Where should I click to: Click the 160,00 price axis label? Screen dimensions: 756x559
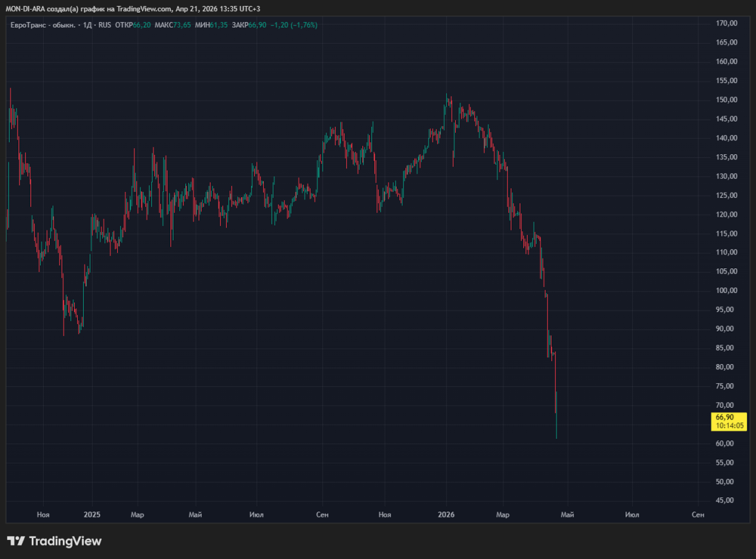pos(727,62)
